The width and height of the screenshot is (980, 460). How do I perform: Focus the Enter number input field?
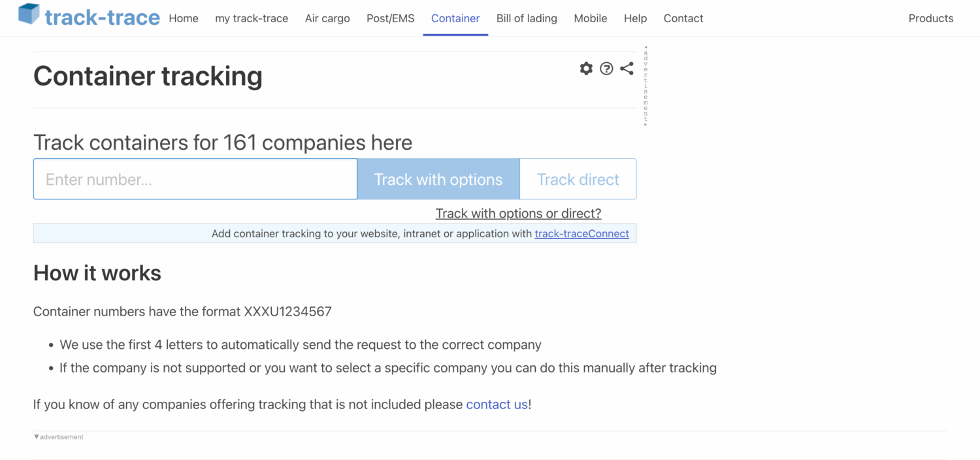(x=195, y=179)
